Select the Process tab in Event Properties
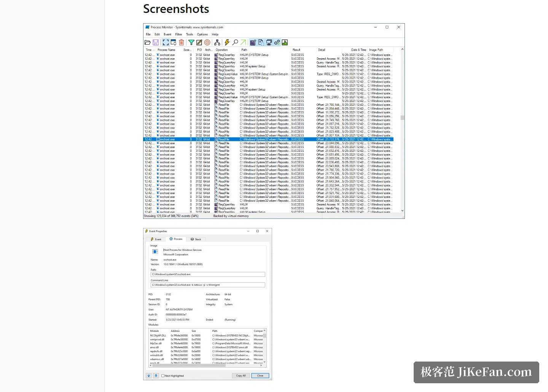The image size is (548, 392). coord(176,239)
